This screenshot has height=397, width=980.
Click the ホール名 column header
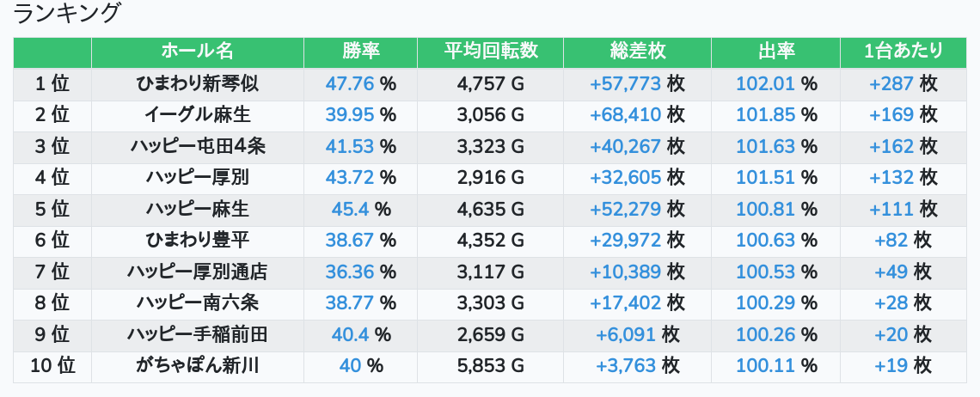click(x=197, y=52)
